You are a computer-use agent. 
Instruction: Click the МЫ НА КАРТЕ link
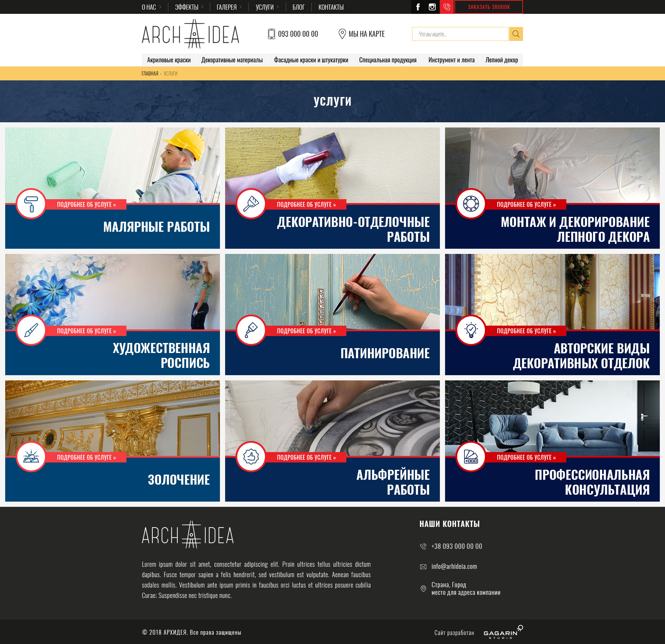pos(366,34)
